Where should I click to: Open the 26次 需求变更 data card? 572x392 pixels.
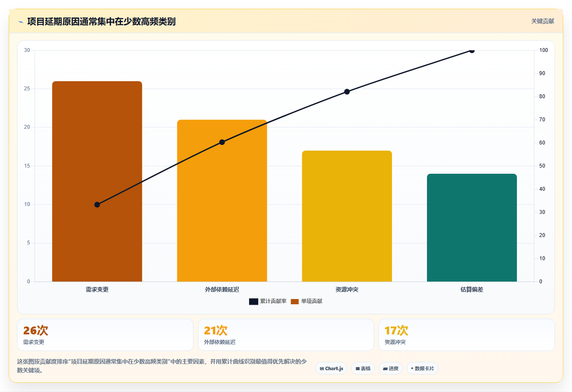(105, 335)
